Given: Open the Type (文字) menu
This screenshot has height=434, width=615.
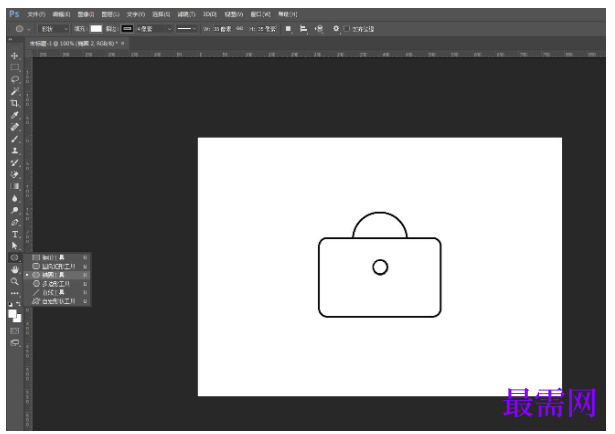Looking at the screenshot, I should pos(136,15).
